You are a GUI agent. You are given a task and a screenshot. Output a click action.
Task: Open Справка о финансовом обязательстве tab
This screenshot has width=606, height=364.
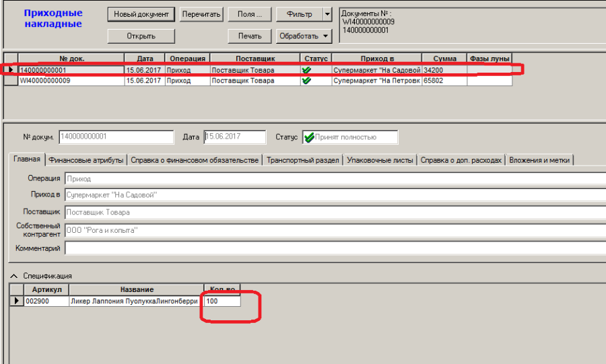point(195,160)
